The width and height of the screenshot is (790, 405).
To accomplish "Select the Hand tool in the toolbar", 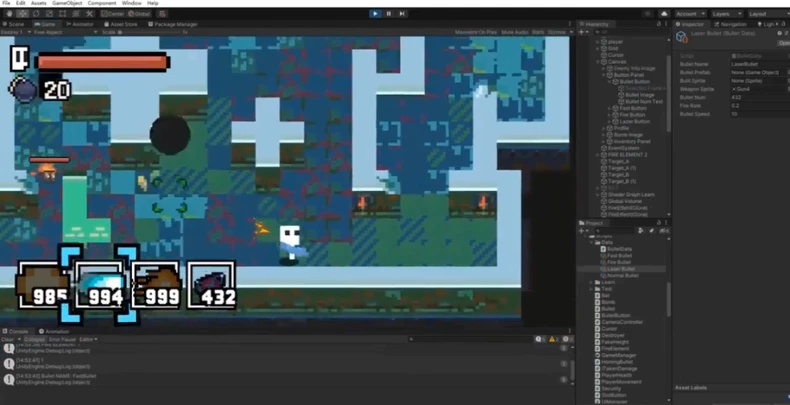I will (x=10, y=14).
